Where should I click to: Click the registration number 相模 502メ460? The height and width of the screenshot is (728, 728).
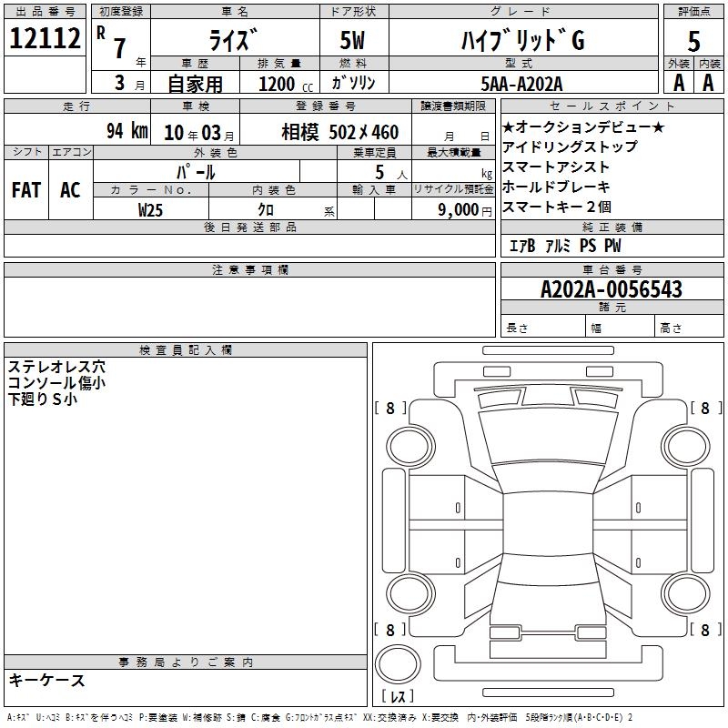pos(339,132)
